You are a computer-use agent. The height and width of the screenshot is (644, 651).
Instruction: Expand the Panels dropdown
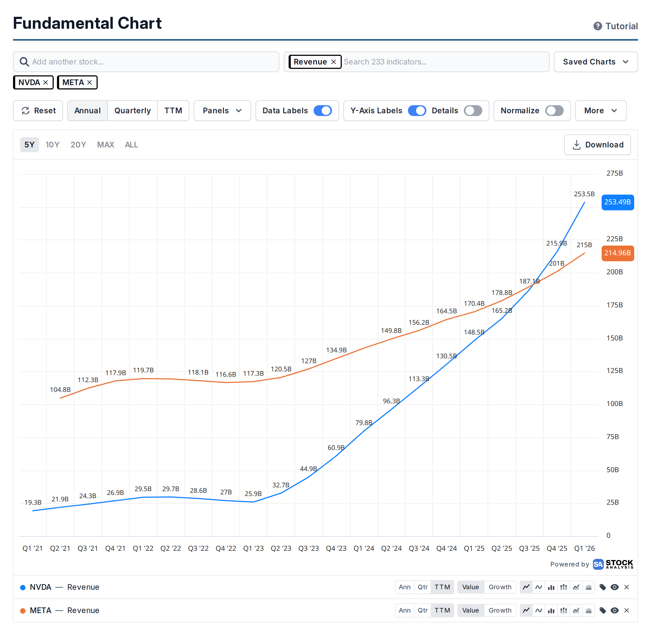[222, 111]
